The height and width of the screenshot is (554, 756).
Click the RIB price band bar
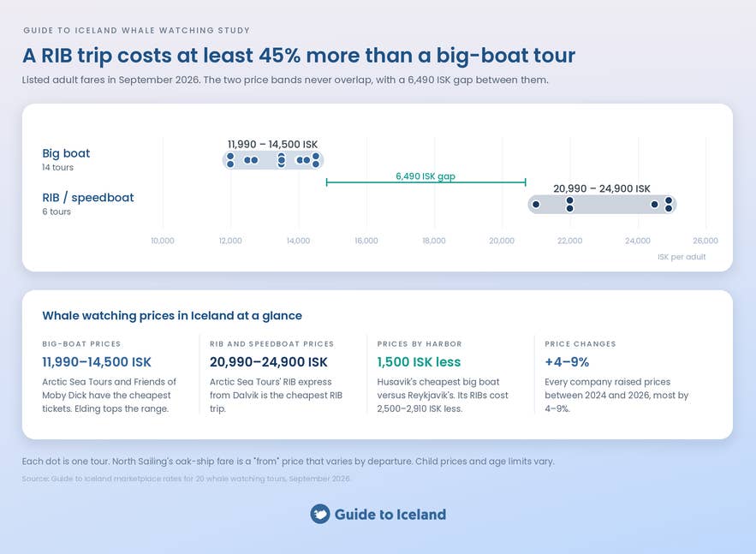[x=602, y=205]
